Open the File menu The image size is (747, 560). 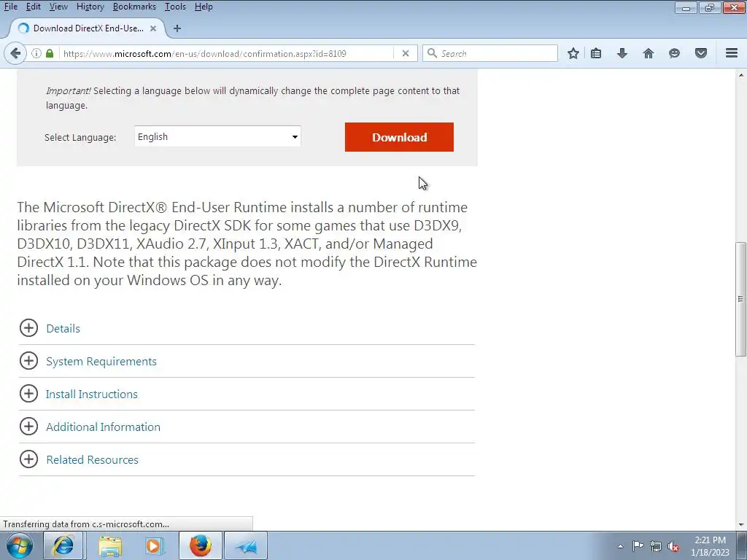(10, 7)
